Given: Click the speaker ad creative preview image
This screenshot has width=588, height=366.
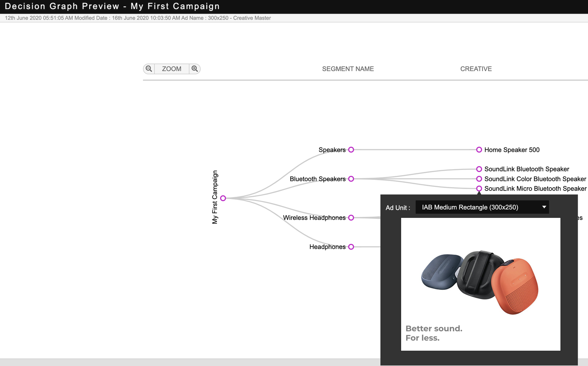Looking at the screenshot, I should pyautogui.click(x=480, y=284).
